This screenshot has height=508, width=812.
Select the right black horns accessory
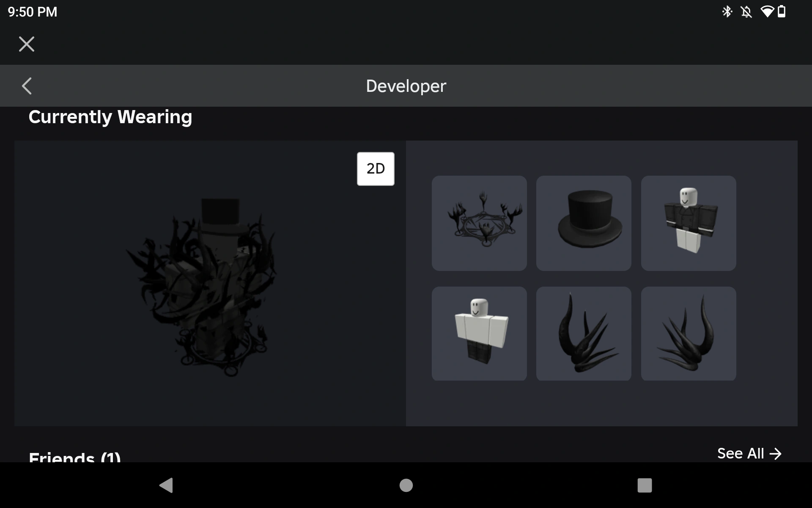click(689, 334)
